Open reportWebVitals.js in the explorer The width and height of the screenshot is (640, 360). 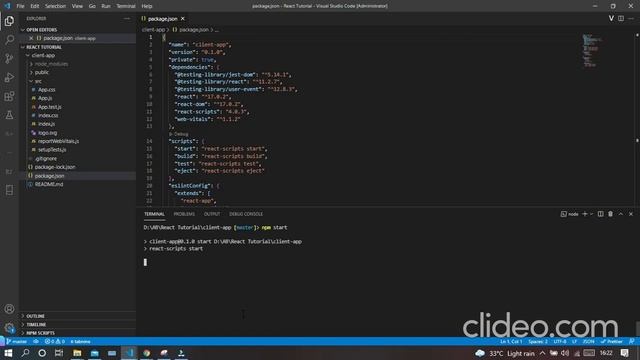pos(78,141)
